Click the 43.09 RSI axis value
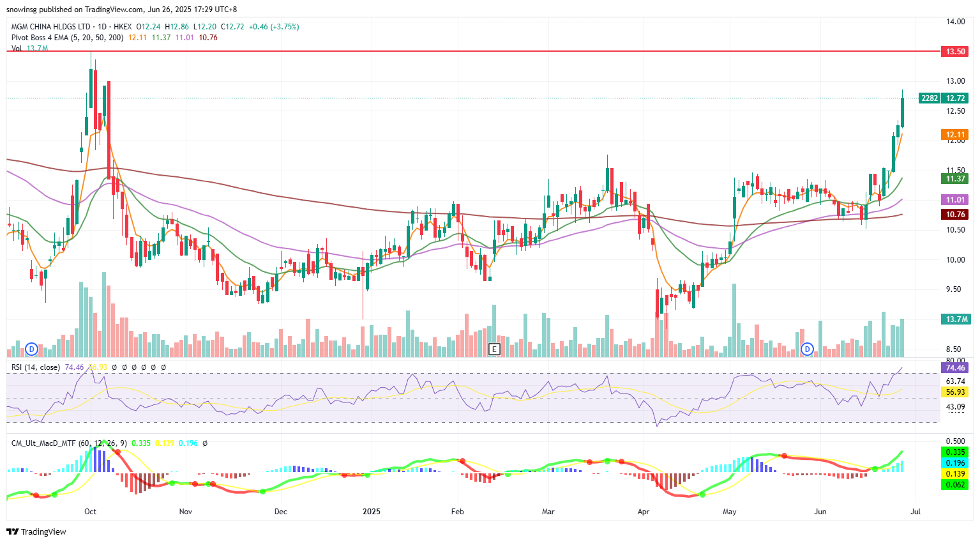 coord(955,407)
